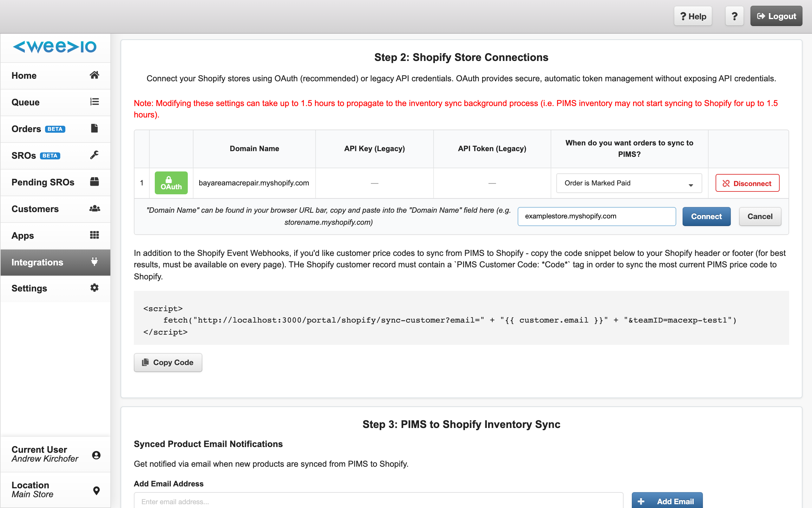
Task: Click the green OAuth lock badge
Action: (171, 183)
